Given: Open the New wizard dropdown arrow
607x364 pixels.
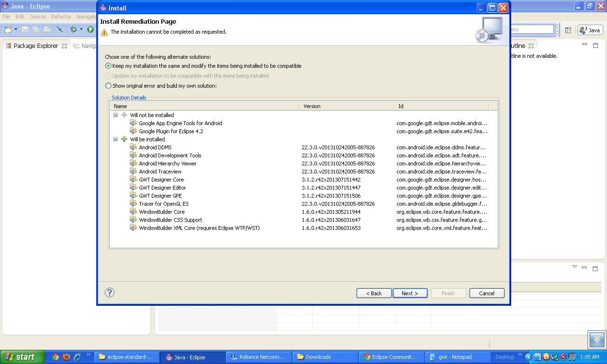Looking at the screenshot, I should pyautogui.click(x=16, y=29).
